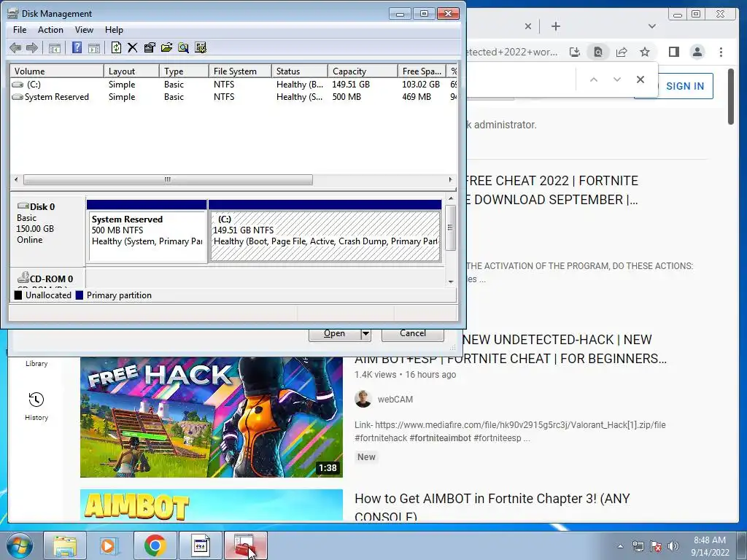The width and height of the screenshot is (747, 560).
Task: Go to next find result arrow
Action: pos(617,79)
